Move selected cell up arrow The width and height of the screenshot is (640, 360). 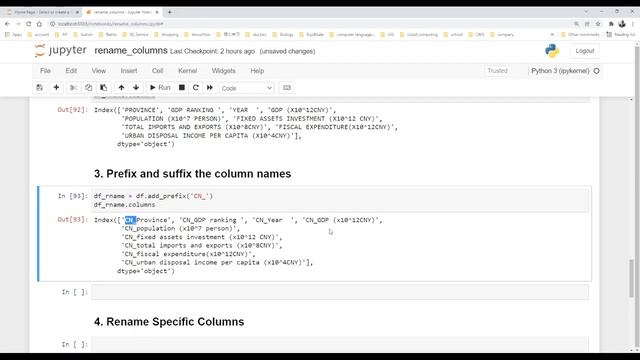point(121,88)
